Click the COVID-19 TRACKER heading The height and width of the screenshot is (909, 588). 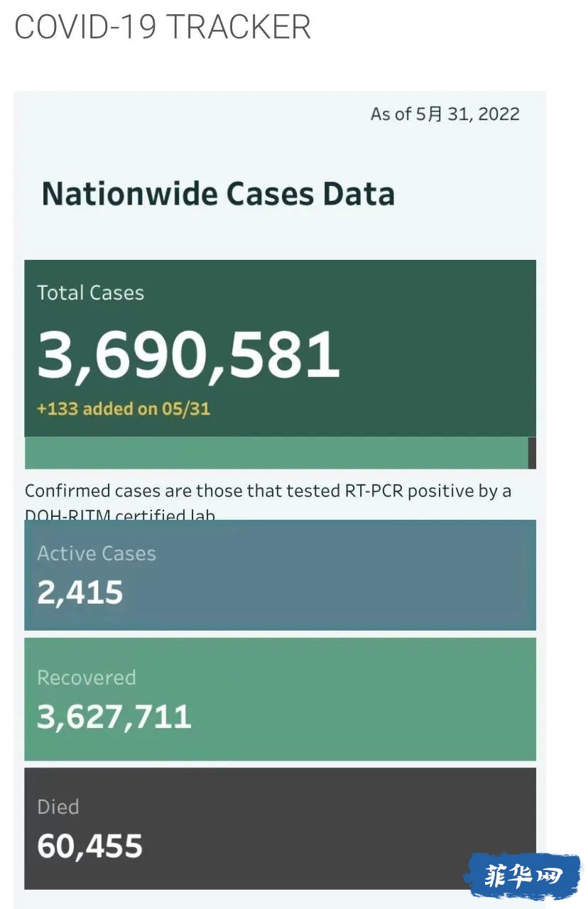coord(163,27)
